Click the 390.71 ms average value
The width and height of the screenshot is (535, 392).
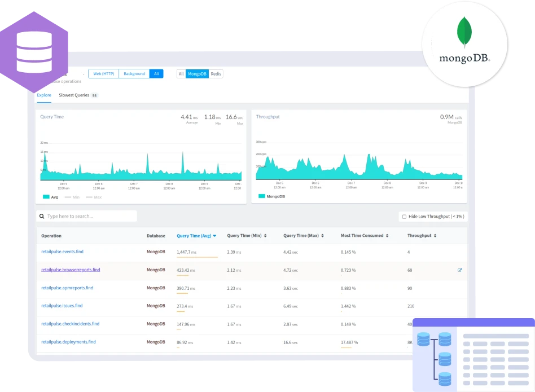click(186, 288)
